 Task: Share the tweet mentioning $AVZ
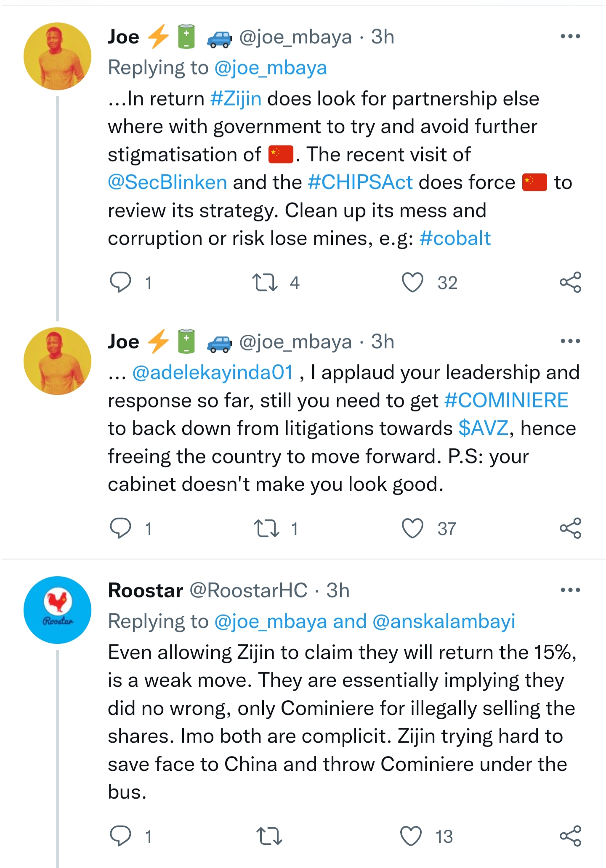pyautogui.click(x=570, y=528)
